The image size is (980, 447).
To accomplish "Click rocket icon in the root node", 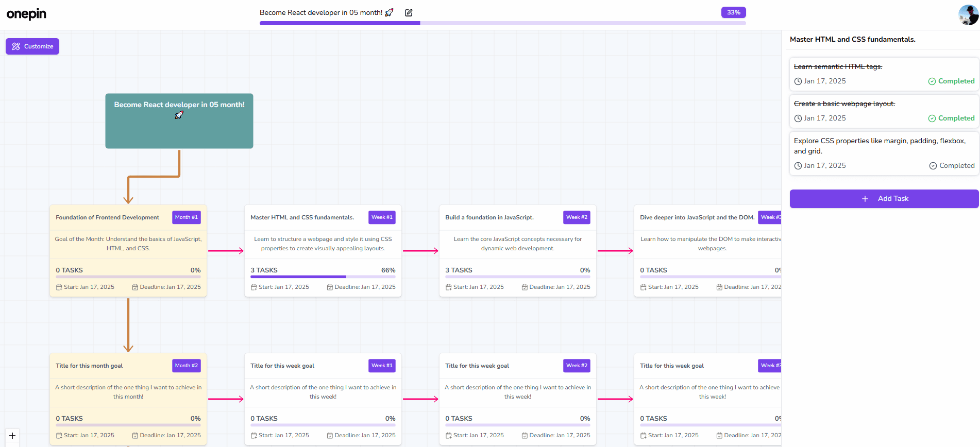I will tap(179, 115).
